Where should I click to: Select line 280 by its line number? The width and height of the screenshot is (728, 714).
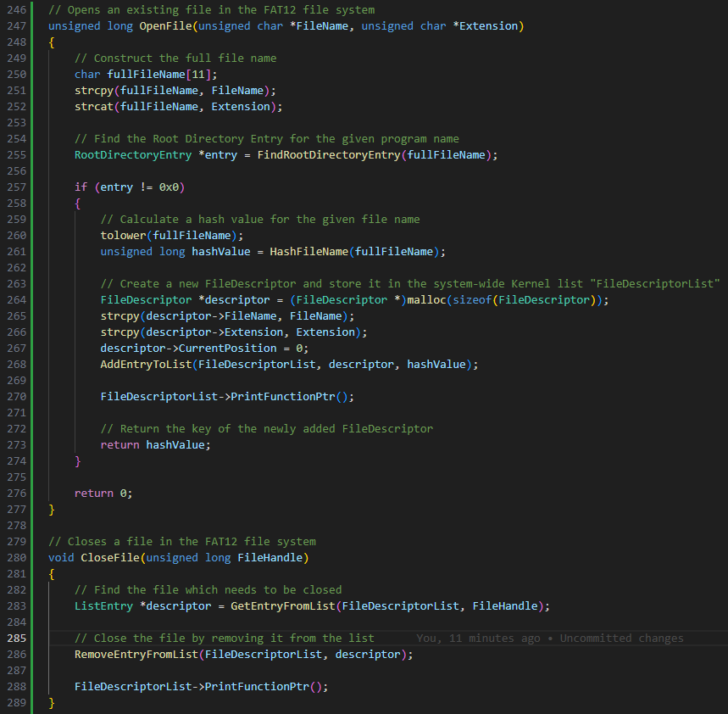click(17, 557)
